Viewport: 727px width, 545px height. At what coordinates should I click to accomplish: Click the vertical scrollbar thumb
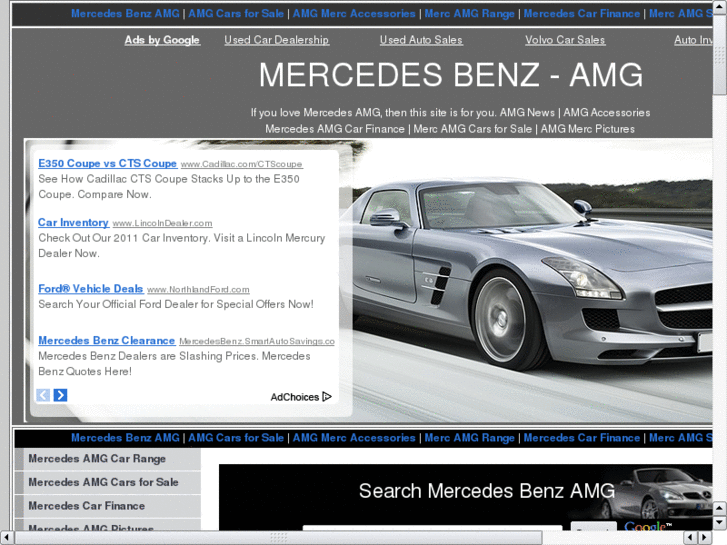click(720, 53)
